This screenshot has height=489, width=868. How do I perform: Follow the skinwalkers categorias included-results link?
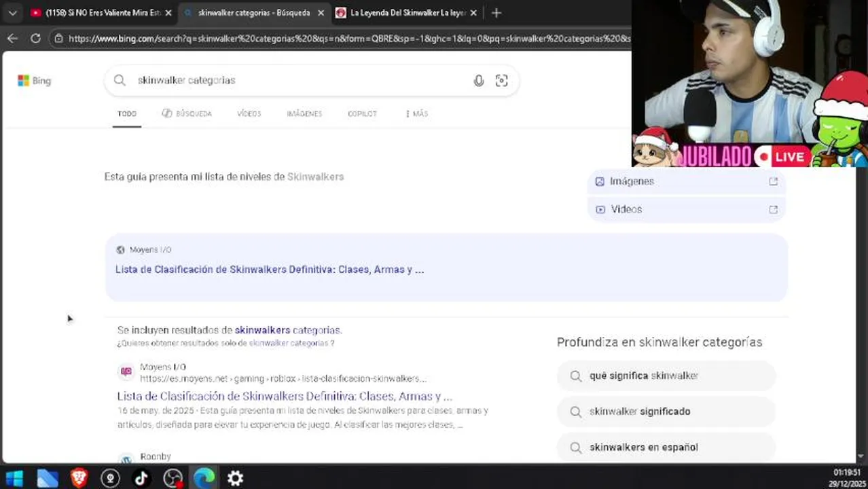[288, 330]
